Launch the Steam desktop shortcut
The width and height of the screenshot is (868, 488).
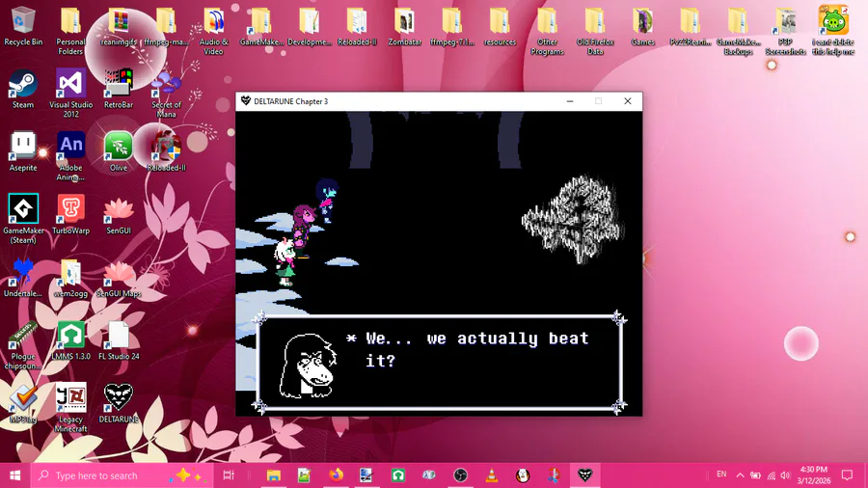tap(23, 89)
